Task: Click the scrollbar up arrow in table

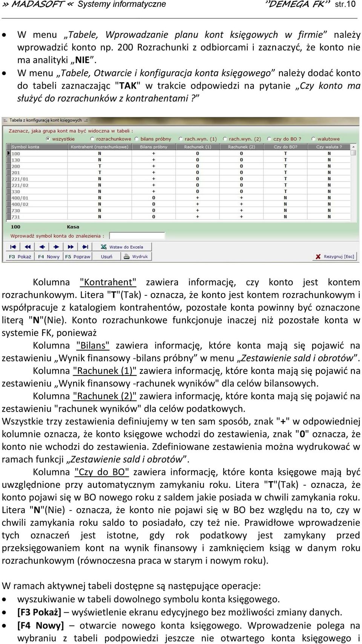Action: 353,147
